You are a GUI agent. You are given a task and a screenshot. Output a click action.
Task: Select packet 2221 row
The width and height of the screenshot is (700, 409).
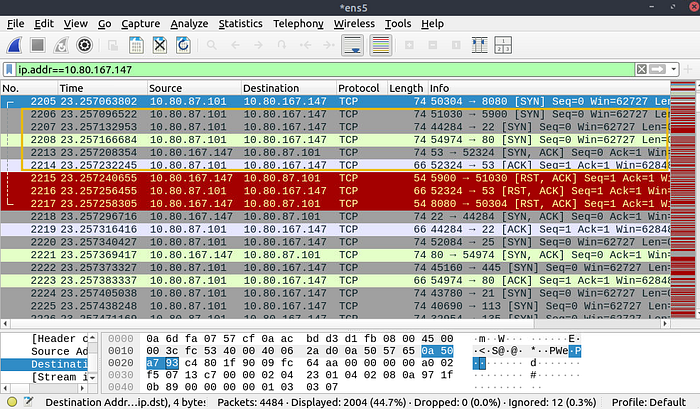tap(335, 255)
